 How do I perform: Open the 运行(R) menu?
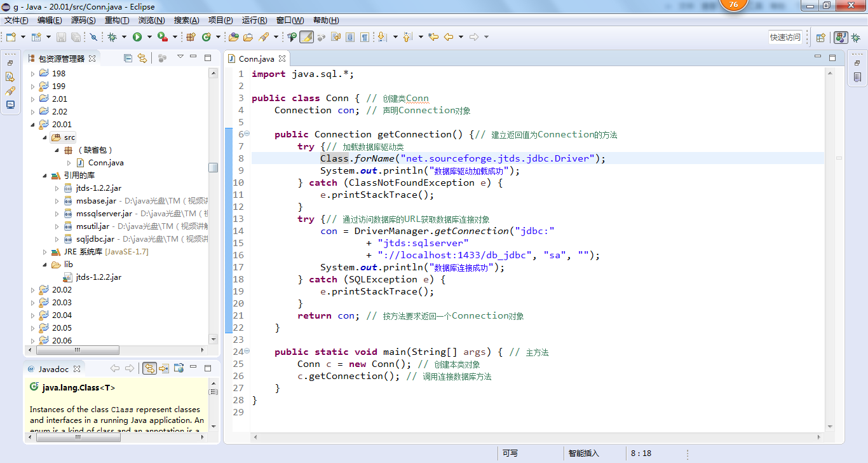(255, 20)
